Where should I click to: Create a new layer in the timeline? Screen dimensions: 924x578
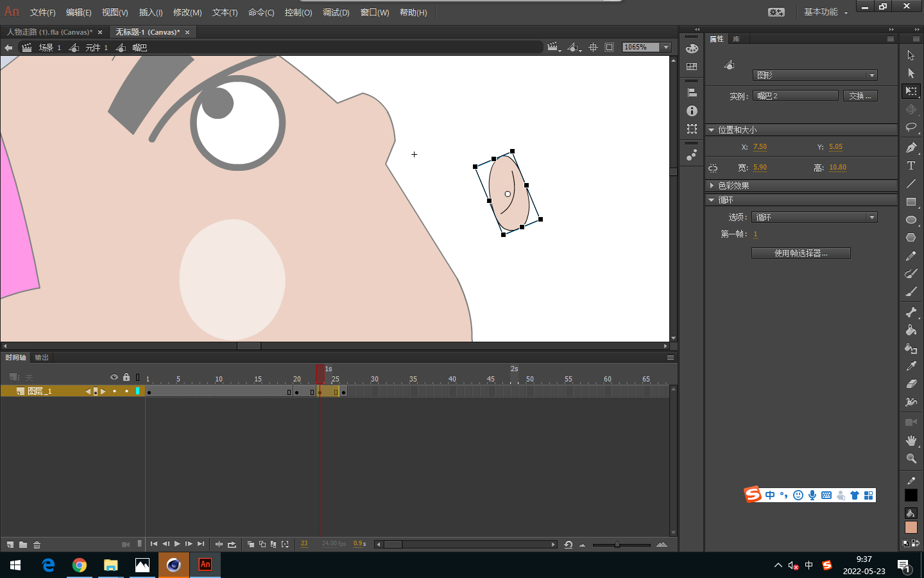[x=10, y=545]
